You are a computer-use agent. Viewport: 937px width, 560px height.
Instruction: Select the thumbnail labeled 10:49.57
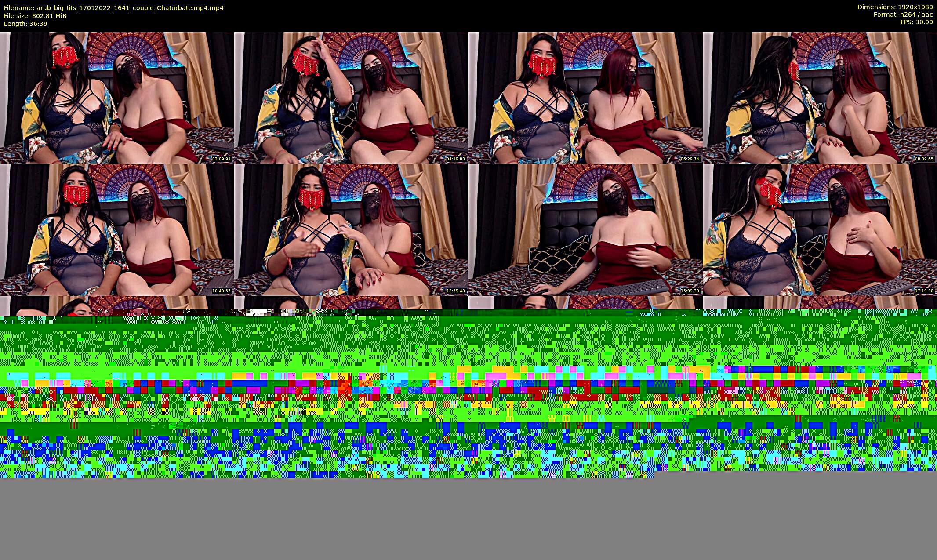[x=116, y=229]
